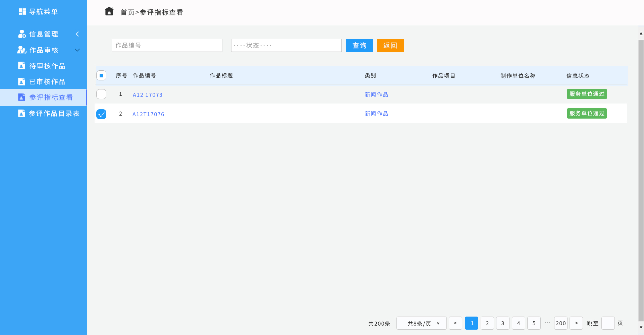Click the 已审核作品 document icon
The width and height of the screenshot is (644, 335).
pyautogui.click(x=22, y=81)
